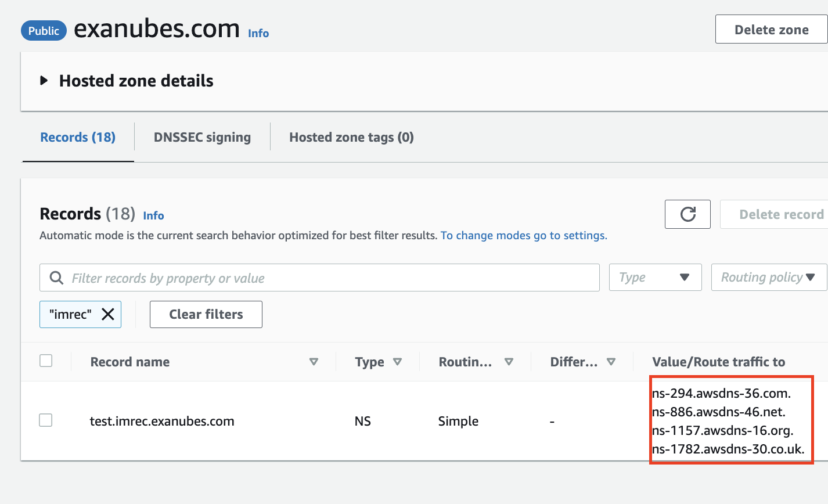Open the Type filter dropdown
Screen dimensions: 828x504
(x=656, y=278)
